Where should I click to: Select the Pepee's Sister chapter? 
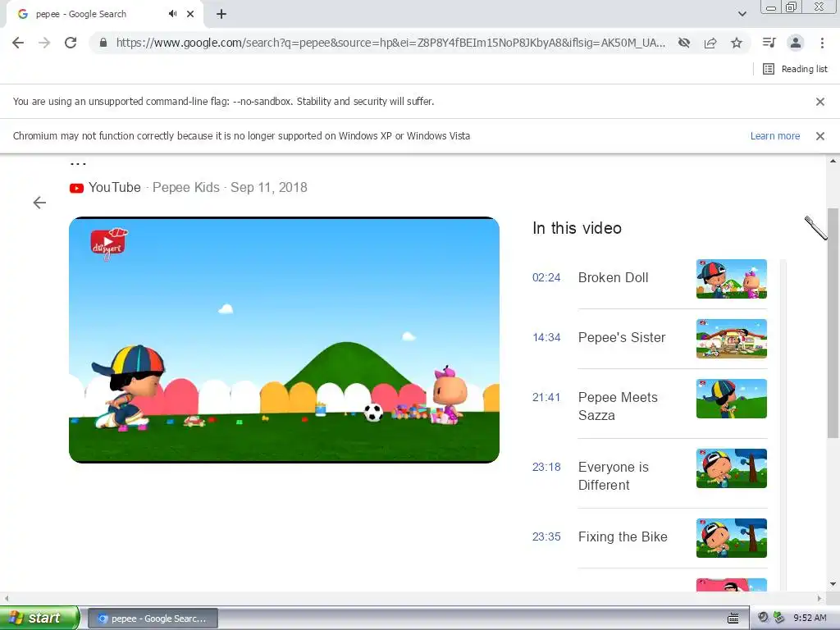pos(622,337)
